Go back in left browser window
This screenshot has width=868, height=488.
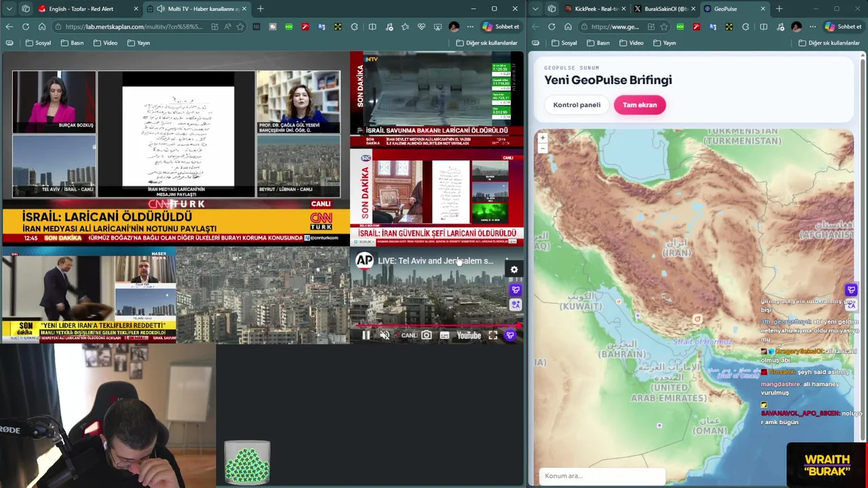[9, 26]
